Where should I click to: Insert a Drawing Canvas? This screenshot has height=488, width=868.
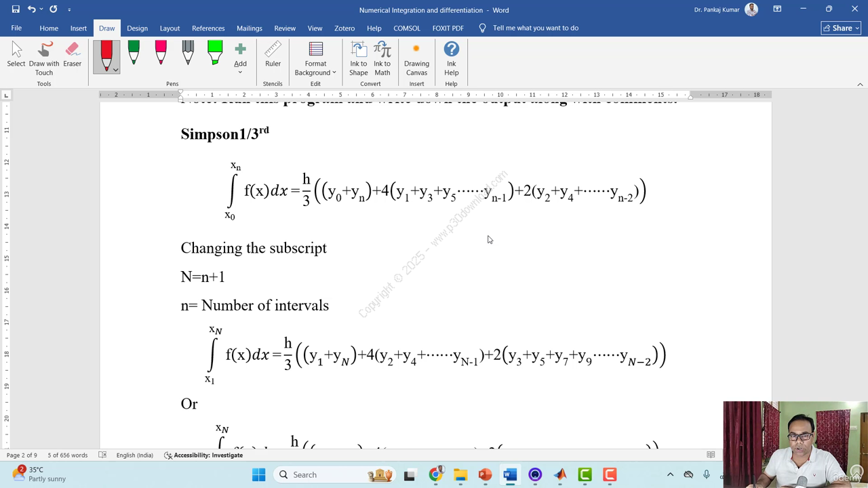point(416,58)
